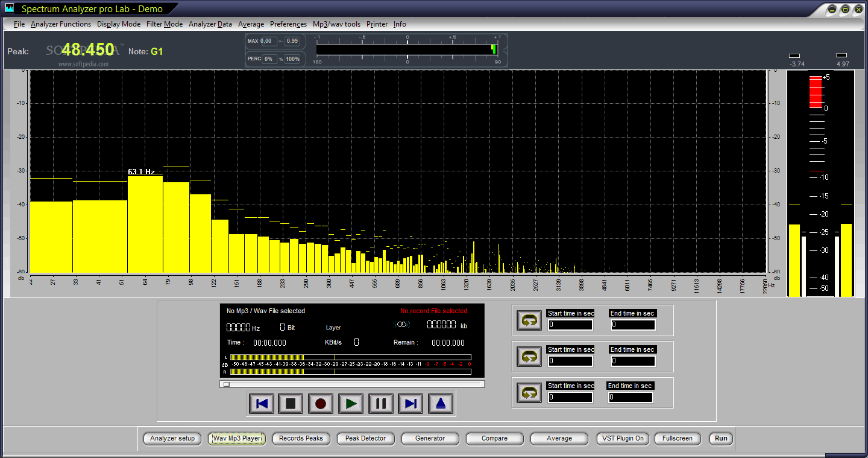Click the first loop repeat icon
The width and height of the screenshot is (868, 458).
click(x=529, y=320)
